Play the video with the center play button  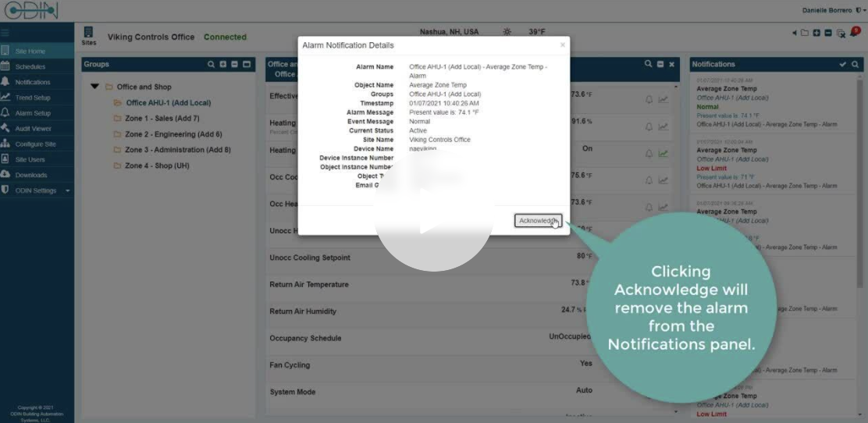(433, 211)
